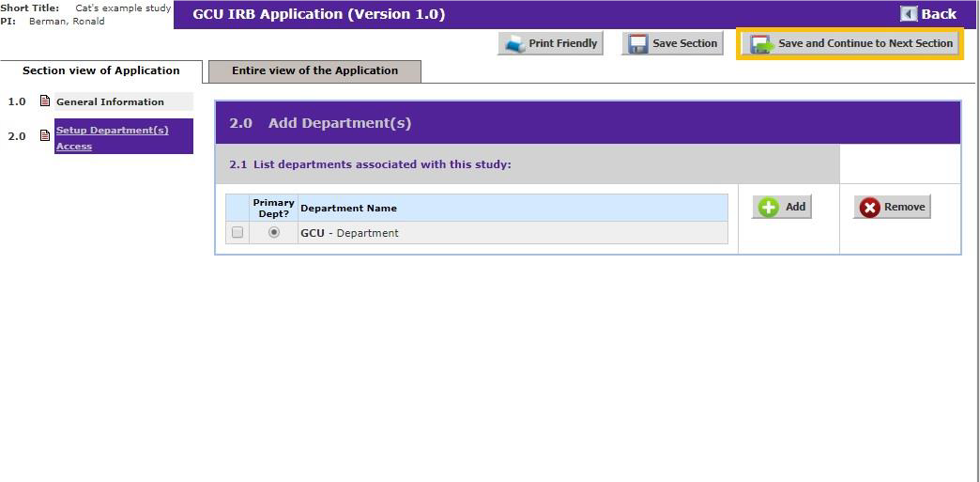Click the 'GCU IRB Application (Version 1.0)' title
Screen dimensions: 980x482
click(319, 14)
